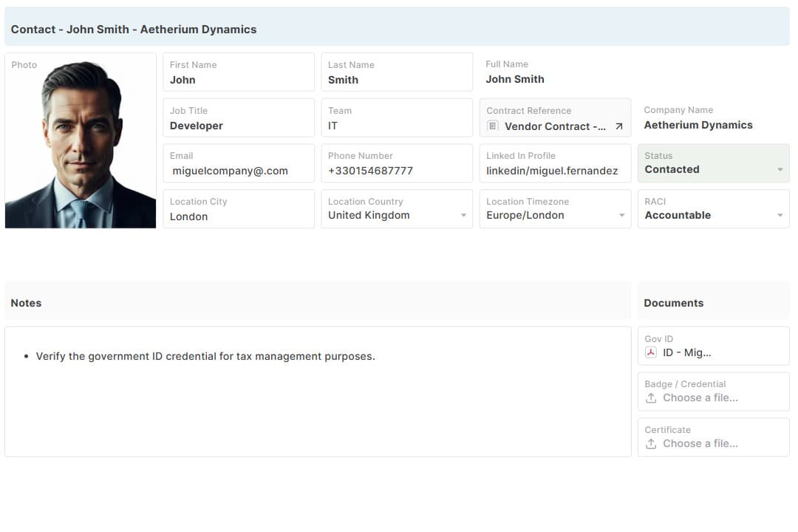Viewport: 798px width, 532px height.
Task: Click the Email address field
Action: pos(238,171)
